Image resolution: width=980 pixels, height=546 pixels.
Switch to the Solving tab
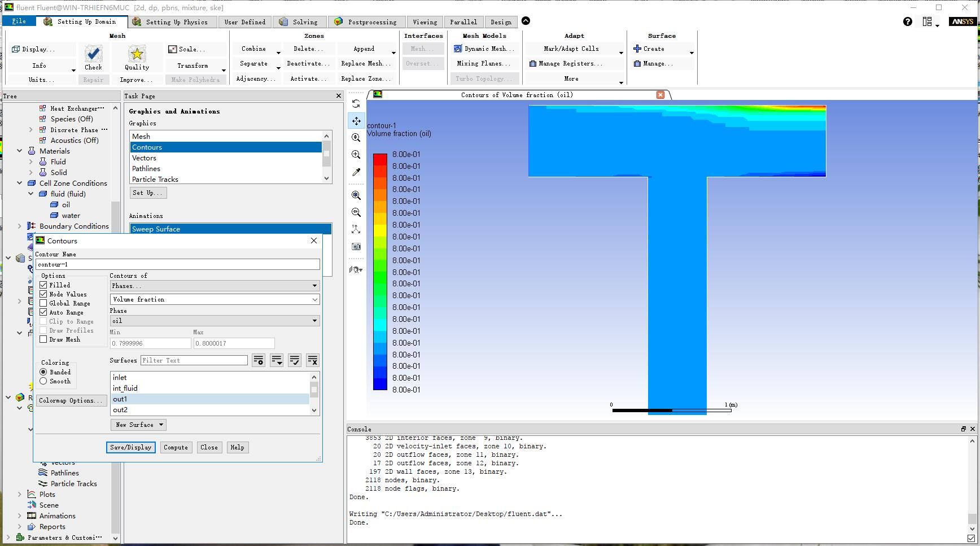coord(299,21)
